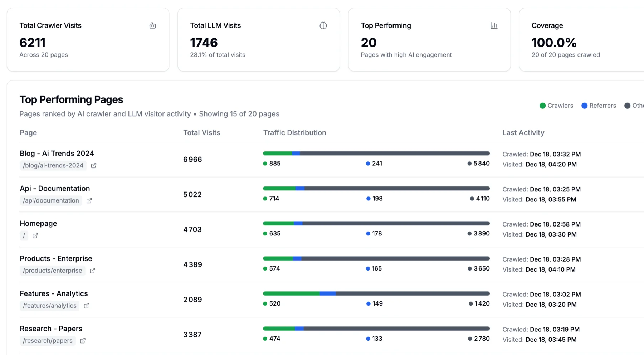Open external link beside /api/documentation

[89, 200]
